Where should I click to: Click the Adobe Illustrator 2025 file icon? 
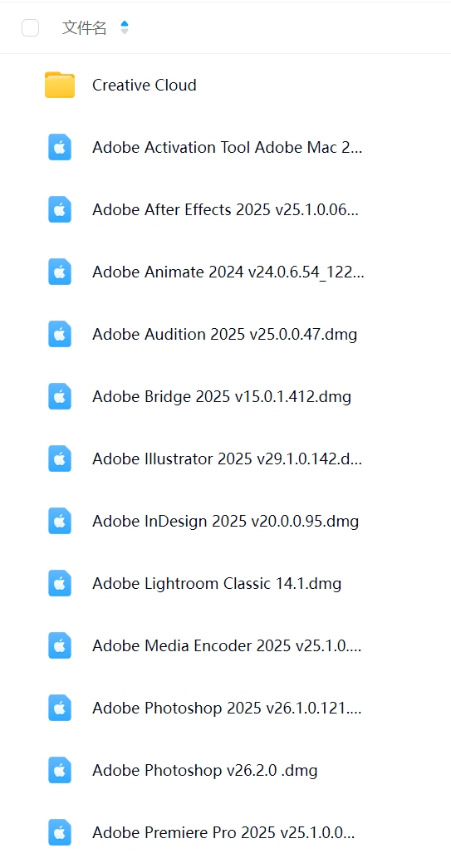click(60, 459)
